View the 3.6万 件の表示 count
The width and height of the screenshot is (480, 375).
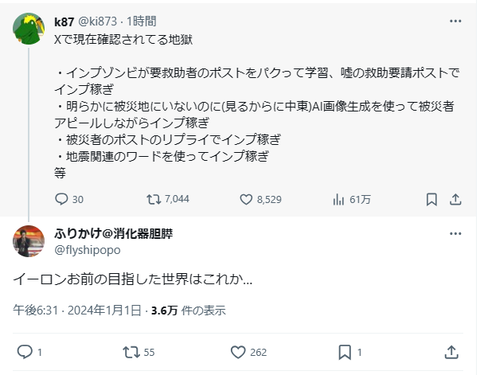[x=188, y=310]
